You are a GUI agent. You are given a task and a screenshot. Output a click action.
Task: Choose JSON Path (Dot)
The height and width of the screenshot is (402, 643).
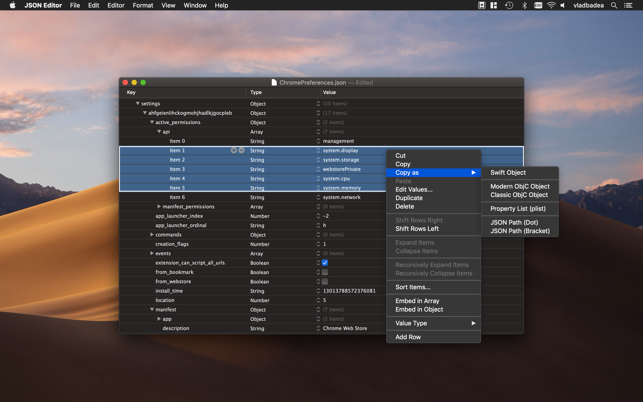[520, 222]
